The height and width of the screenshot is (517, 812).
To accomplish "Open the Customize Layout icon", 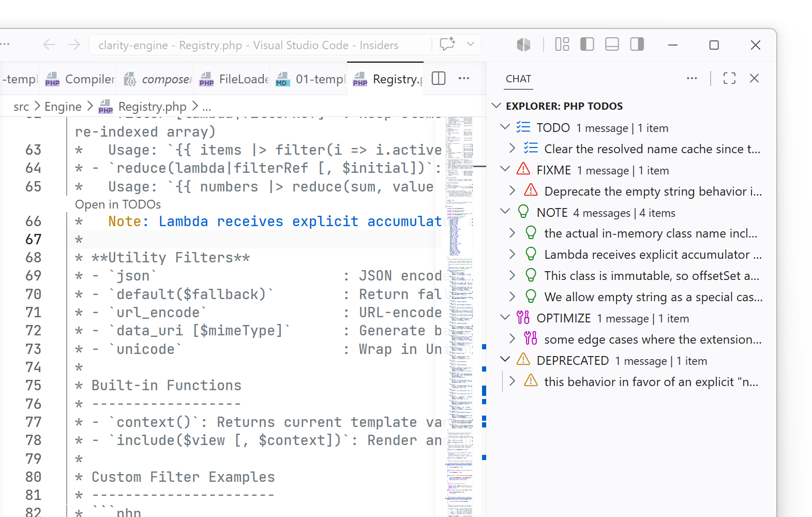I will (x=562, y=45).
